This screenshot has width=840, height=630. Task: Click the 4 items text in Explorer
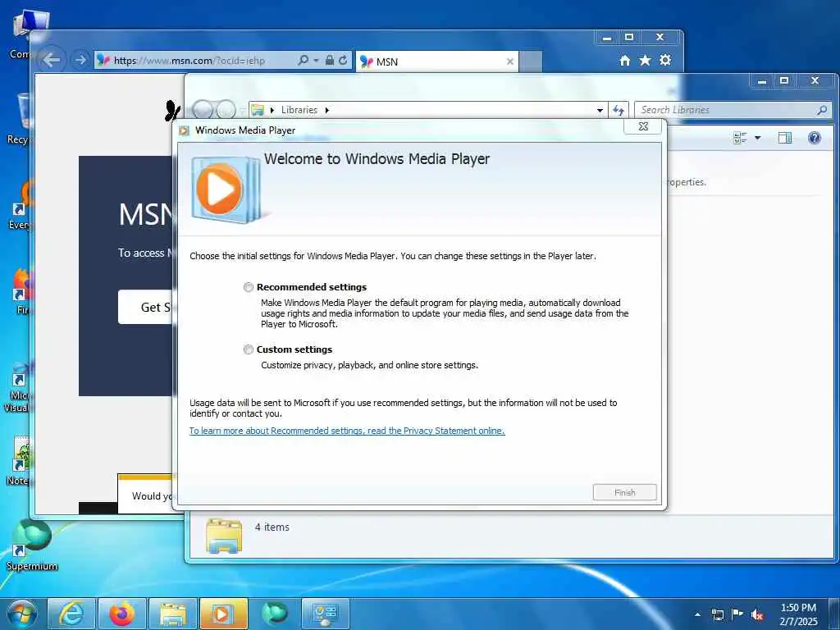click(x=272, y=527)
